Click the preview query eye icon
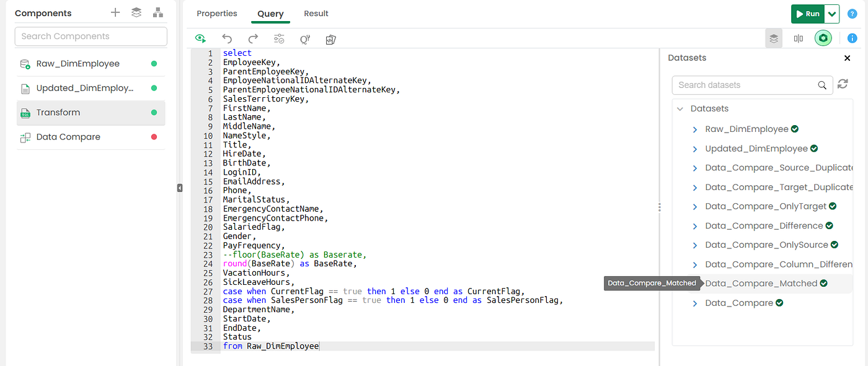 click(x=200, y=39)
